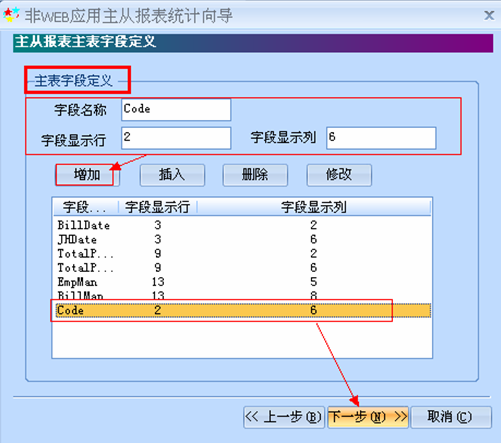Click the 删除 (Delete) button
Viewport: 501px width, 444px height.
pyautogui.click(x=255, y=175)
